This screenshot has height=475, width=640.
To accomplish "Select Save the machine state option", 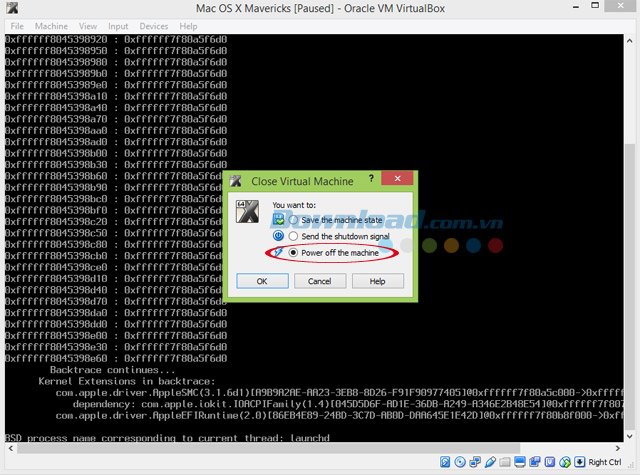I will pos(294,219).
